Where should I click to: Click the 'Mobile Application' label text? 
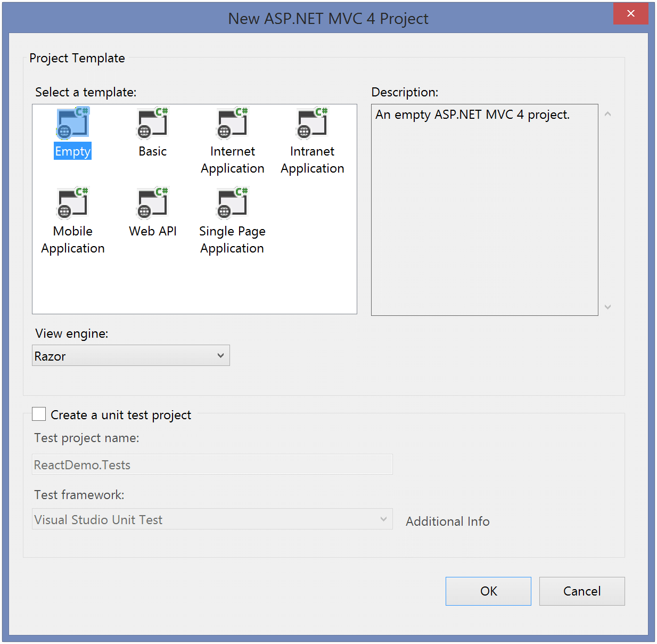click(73, 240)
